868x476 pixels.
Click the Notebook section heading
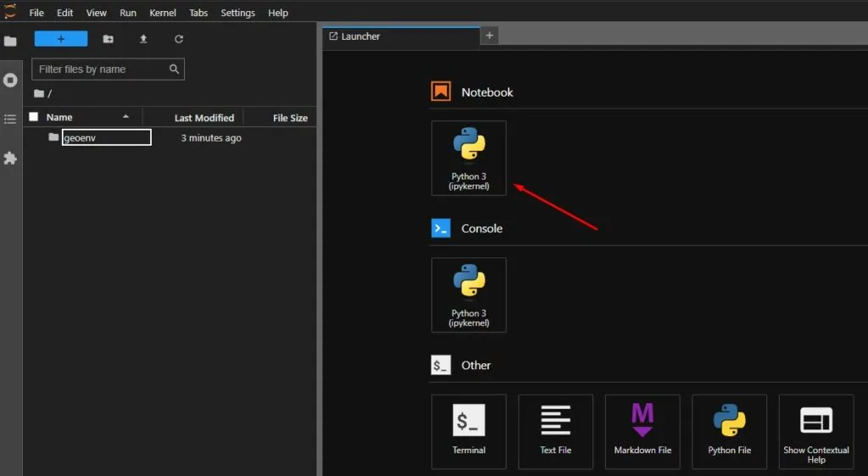[487, 92]
